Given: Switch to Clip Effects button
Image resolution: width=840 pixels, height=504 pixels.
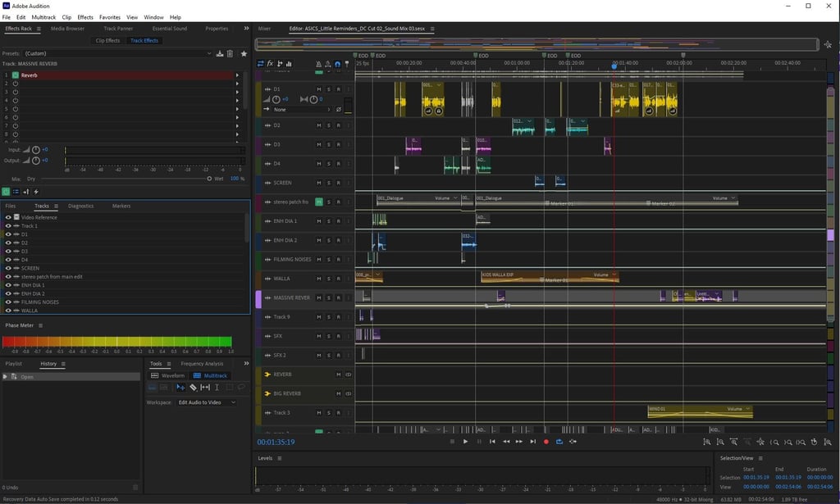Looking at the screenshot, I should [x=107, y=40].
